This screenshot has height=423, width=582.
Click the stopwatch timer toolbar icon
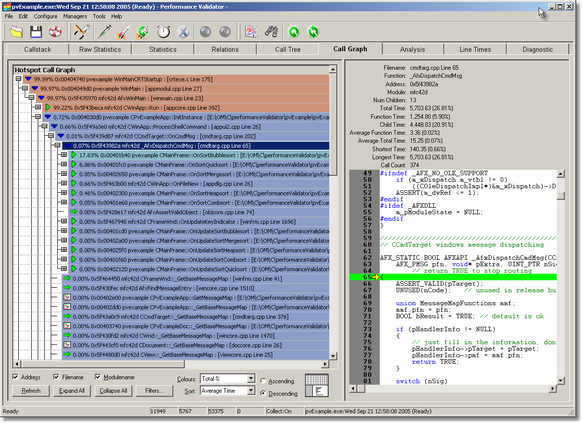point(163,32)
